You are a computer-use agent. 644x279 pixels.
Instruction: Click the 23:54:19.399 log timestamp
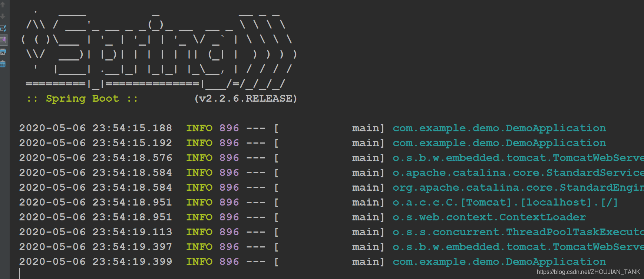click(x=132, y=262)
